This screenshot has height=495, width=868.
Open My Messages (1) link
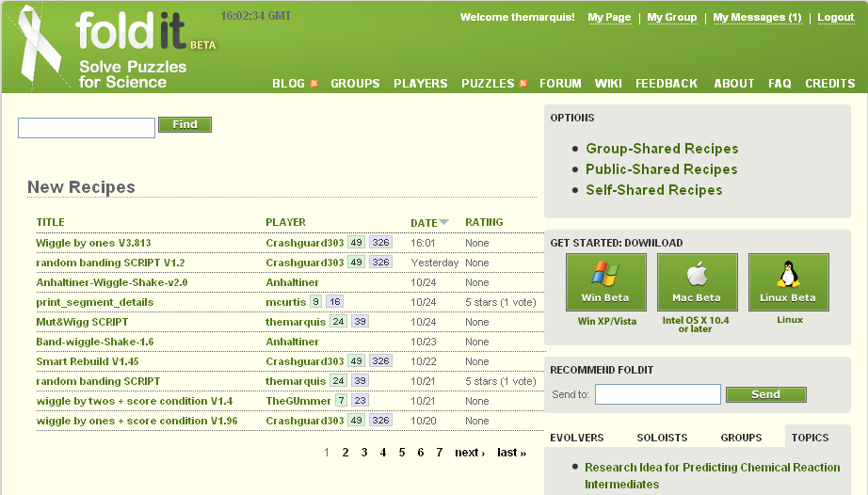(757, 17)
